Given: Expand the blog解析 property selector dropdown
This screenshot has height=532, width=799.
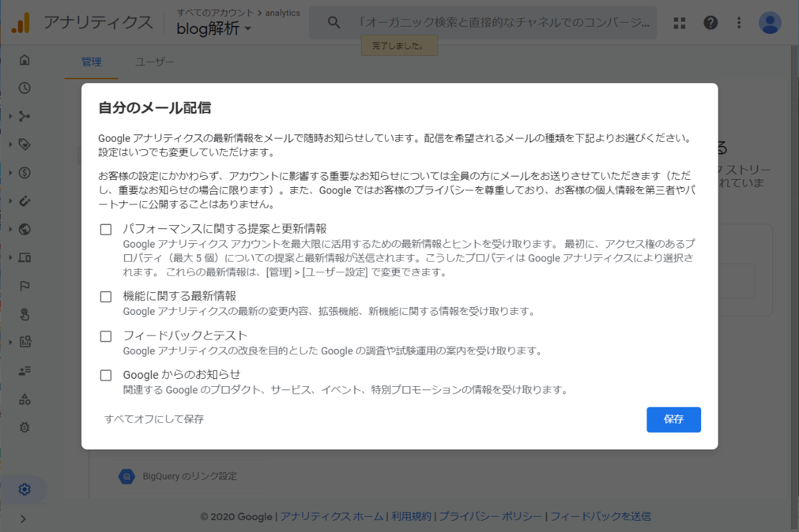Looking at the screenshot, I should 214,29.
